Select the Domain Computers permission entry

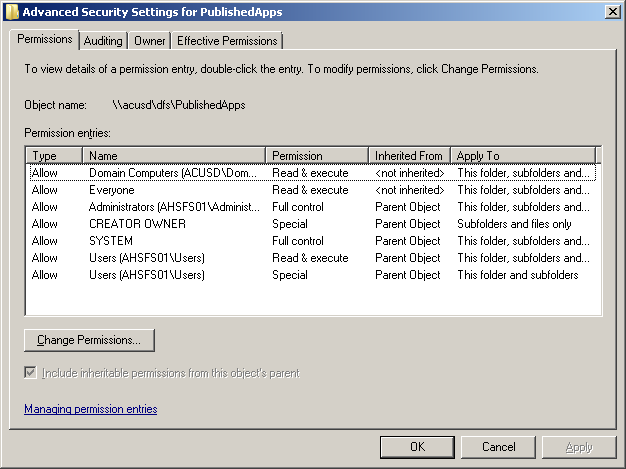[x=313, y=173]
